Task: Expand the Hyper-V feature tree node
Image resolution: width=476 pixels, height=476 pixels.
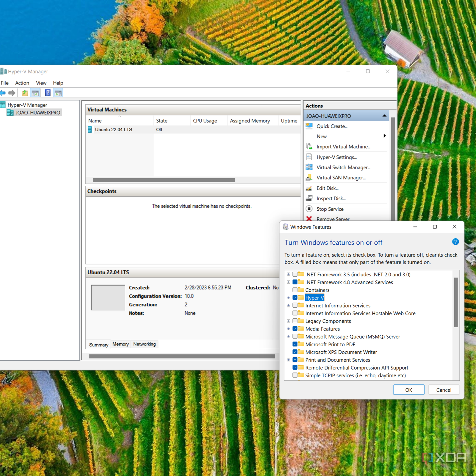Action: click(x=288, y=297)
